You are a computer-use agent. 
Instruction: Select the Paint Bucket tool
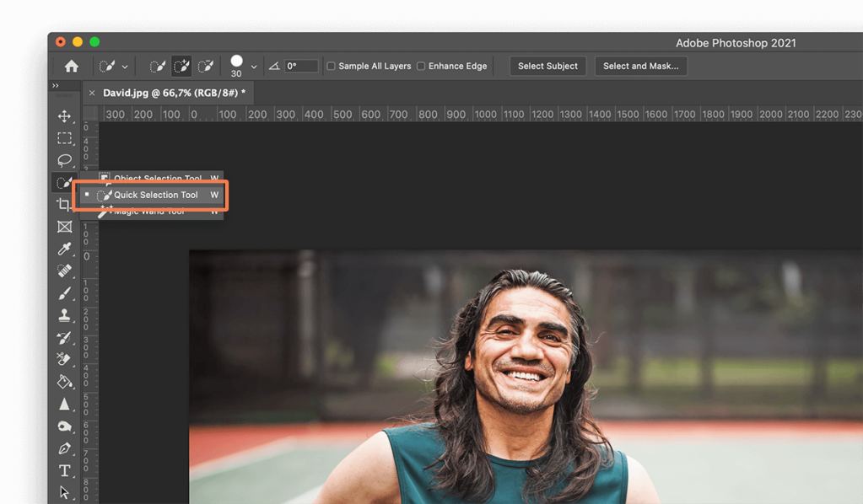pos(64,382)
